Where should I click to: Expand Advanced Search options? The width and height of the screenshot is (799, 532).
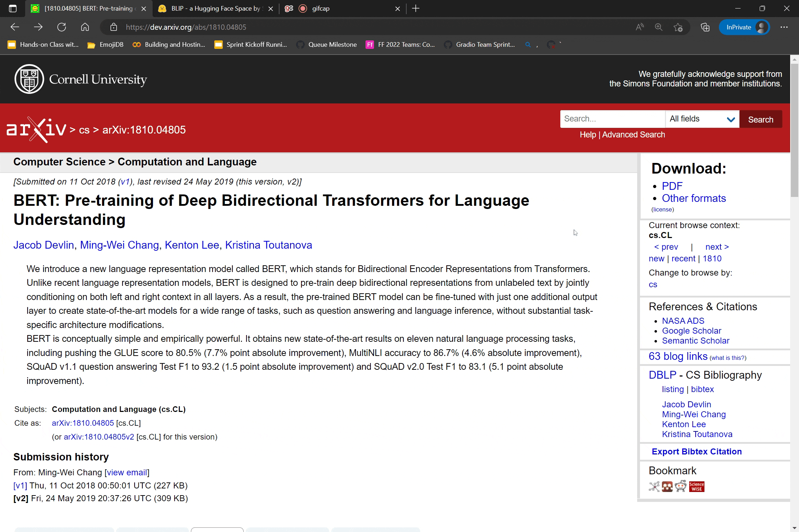[x=634, y=135]
